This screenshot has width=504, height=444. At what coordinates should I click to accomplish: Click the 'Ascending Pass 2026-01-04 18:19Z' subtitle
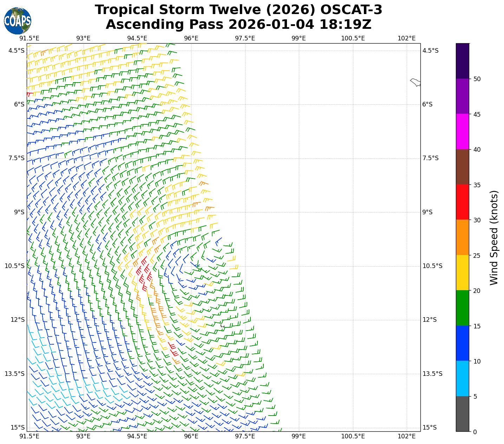pyautogui.click(x=238, y=25)
